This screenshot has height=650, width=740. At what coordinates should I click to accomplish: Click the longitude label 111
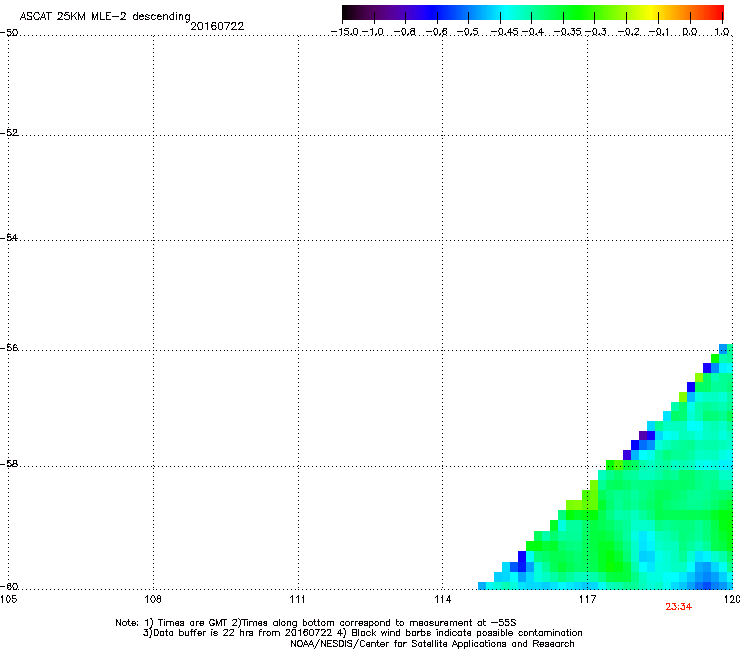[297, 599]
